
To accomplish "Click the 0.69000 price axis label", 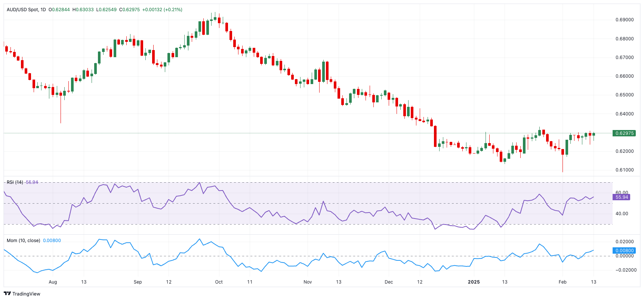I will 624,20.
